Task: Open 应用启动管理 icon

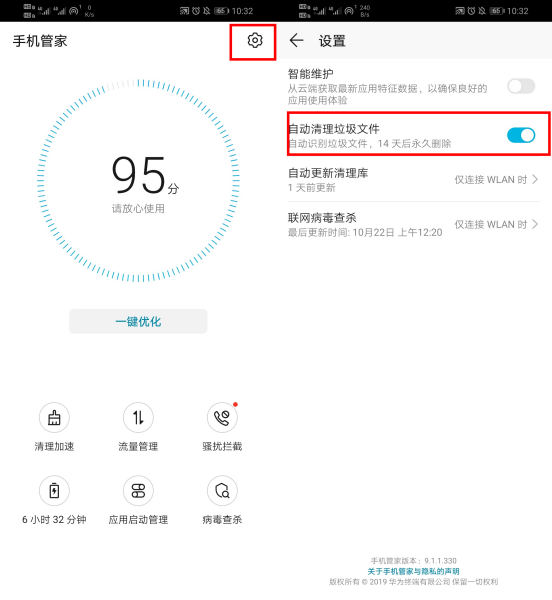Action: point(138,491)
